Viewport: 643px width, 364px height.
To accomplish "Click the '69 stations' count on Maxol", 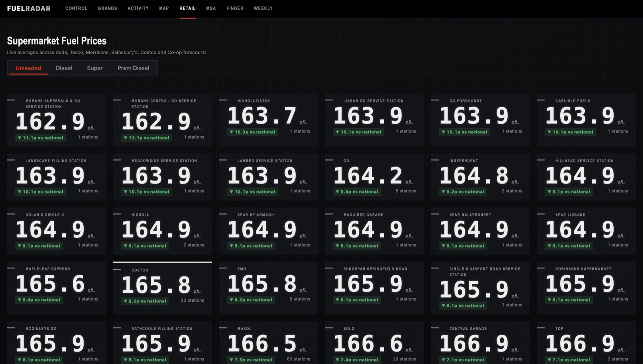I will coord(299,359).
